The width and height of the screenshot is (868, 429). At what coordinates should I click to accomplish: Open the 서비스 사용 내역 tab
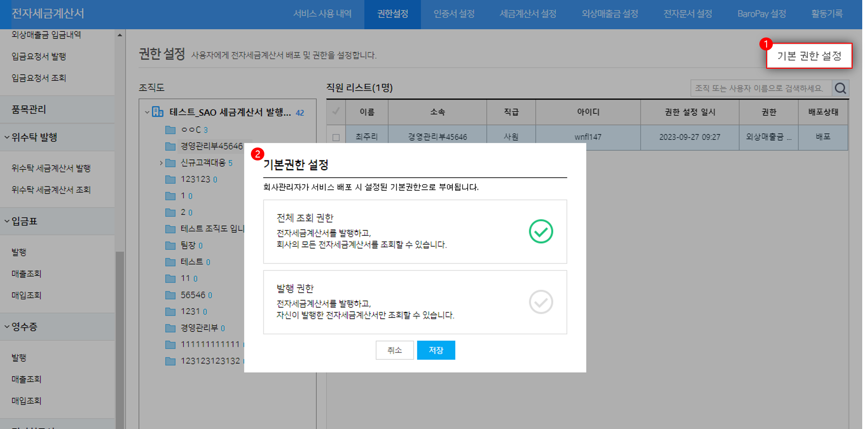point(322,14)
